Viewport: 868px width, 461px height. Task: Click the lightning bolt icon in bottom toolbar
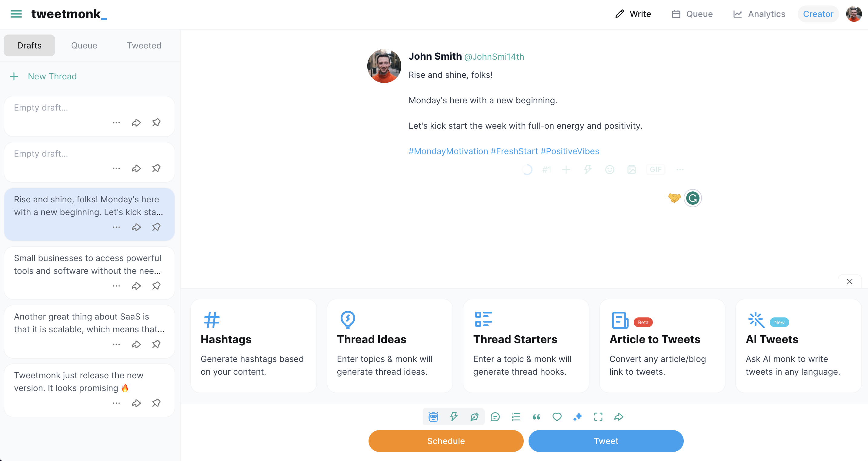(454, 417)
